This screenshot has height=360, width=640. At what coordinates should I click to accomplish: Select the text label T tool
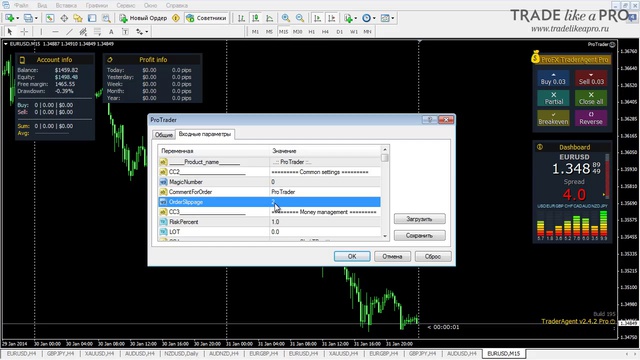coord(125,31)
